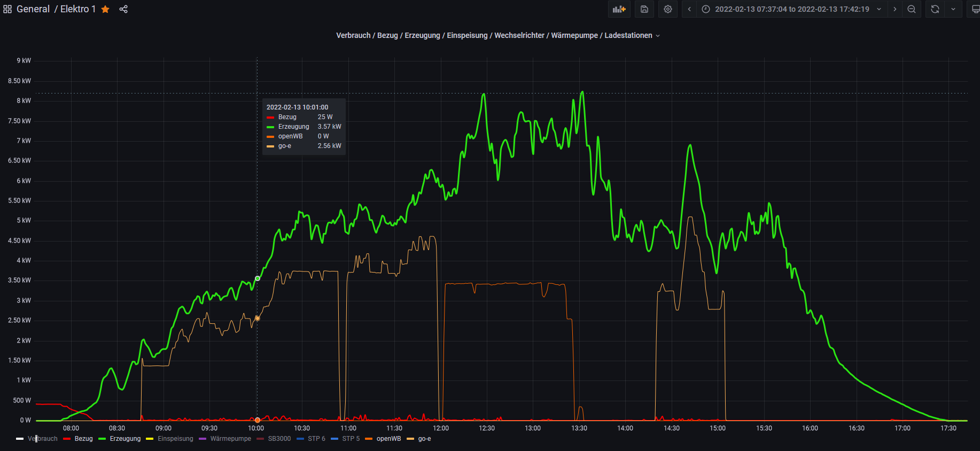980x451 pixels.
Task: Click the green Erzeugung color swatch
Action: pyautogui.click(x=102, y=439)
